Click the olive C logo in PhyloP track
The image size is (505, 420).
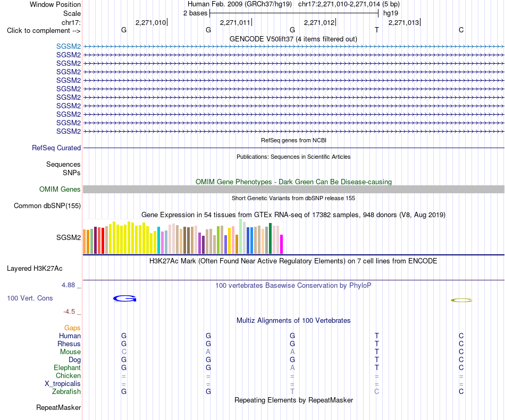(x=461, y=301)
